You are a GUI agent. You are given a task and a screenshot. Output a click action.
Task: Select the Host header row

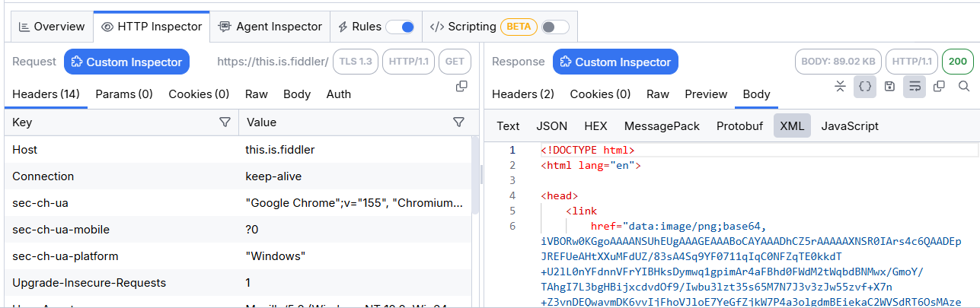pyautogui.click(x=238, y=150)
